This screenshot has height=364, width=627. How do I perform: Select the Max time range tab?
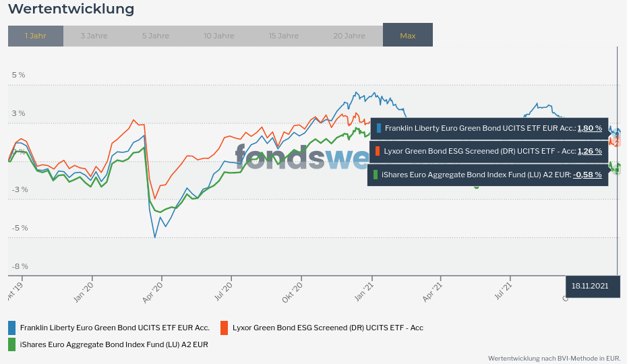coord(407,35)
